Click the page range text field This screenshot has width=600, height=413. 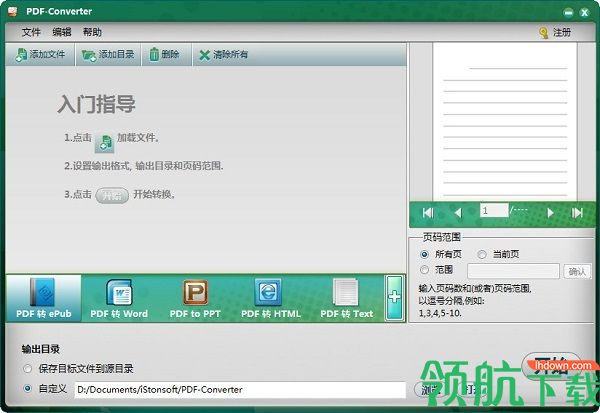pyautogui.click(x=513, y=271)
